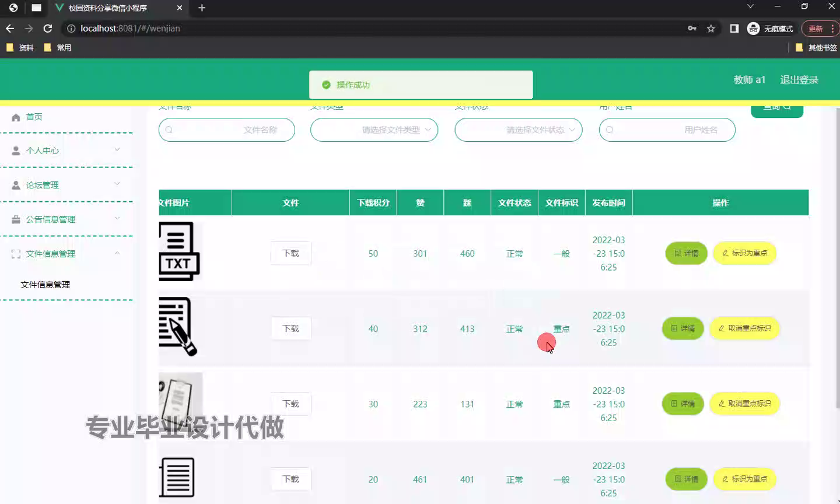The height and width of the screenshot is (504, 840).
Task: Click the address bar URL
Action: pos(130,28)
